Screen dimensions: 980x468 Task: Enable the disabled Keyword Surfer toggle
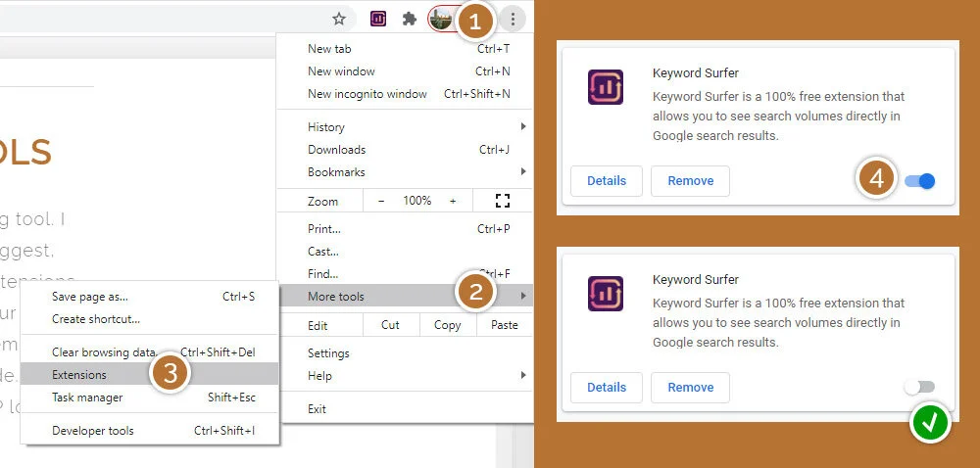pyautogui.click(x=919, y=388)
